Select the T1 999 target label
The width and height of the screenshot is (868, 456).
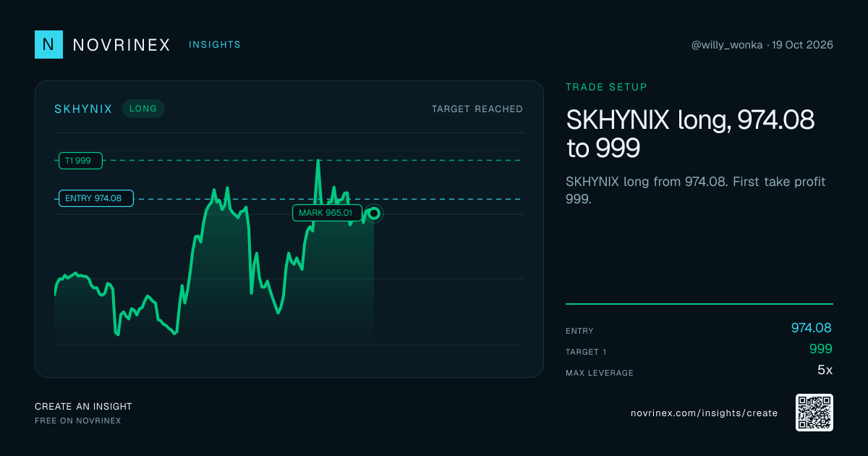(80, 161)
